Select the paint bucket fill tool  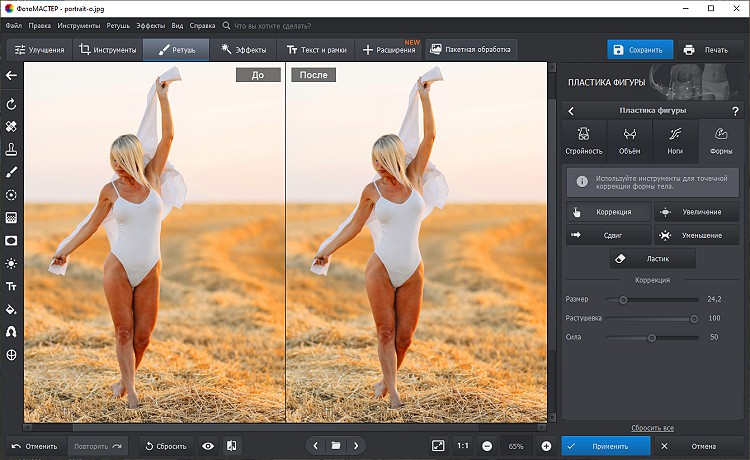click(x=11, y=309)
